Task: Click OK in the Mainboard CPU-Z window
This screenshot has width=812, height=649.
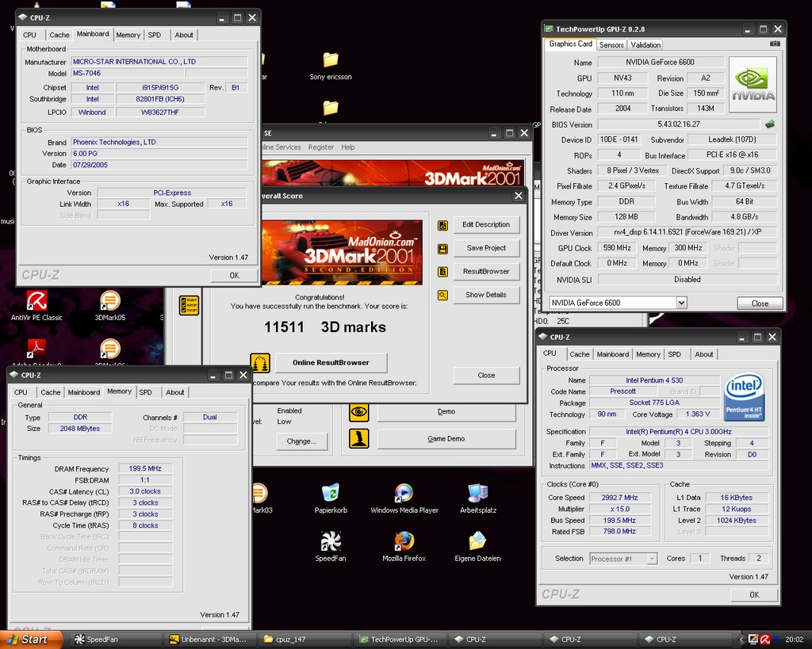Action: coord(234,275)
